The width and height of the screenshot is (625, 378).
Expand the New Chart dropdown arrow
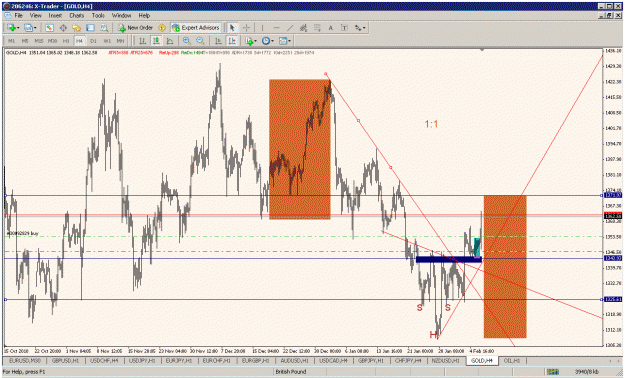click(18, 28)
